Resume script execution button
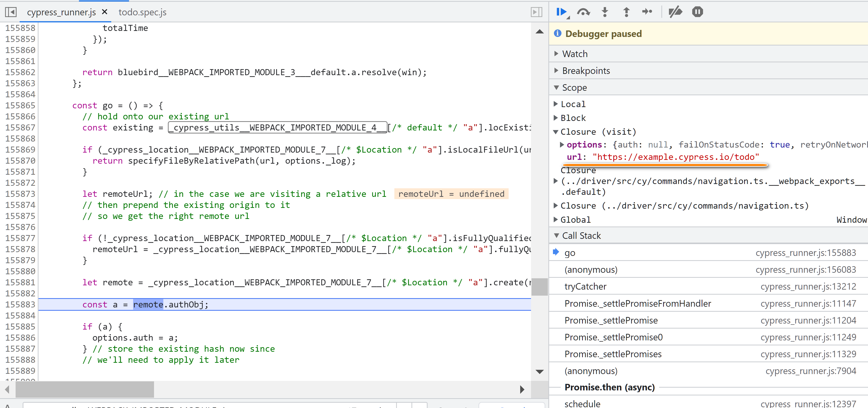Image resolution: width=868 pixels, height=408 pixels. pyautogui.click(x=562, y=12)
